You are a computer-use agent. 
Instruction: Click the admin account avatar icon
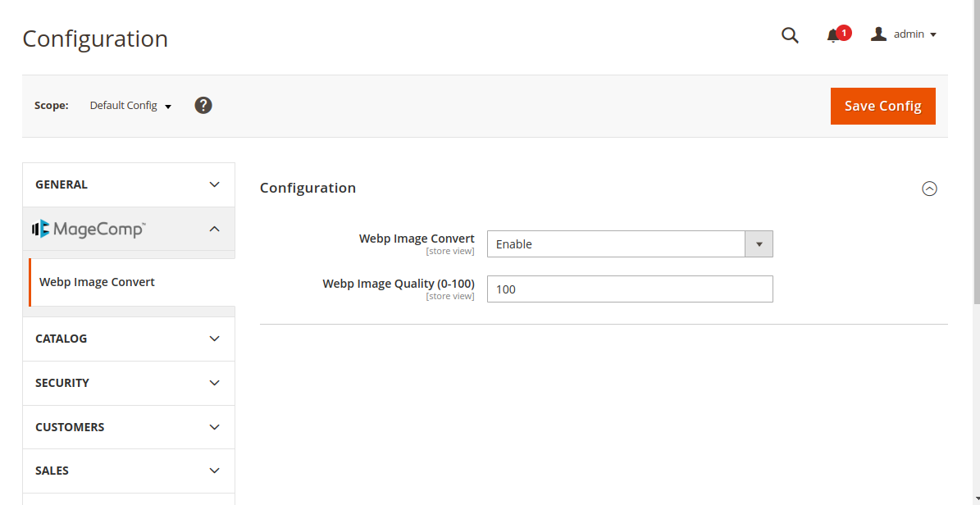click(x=878, y=33)
